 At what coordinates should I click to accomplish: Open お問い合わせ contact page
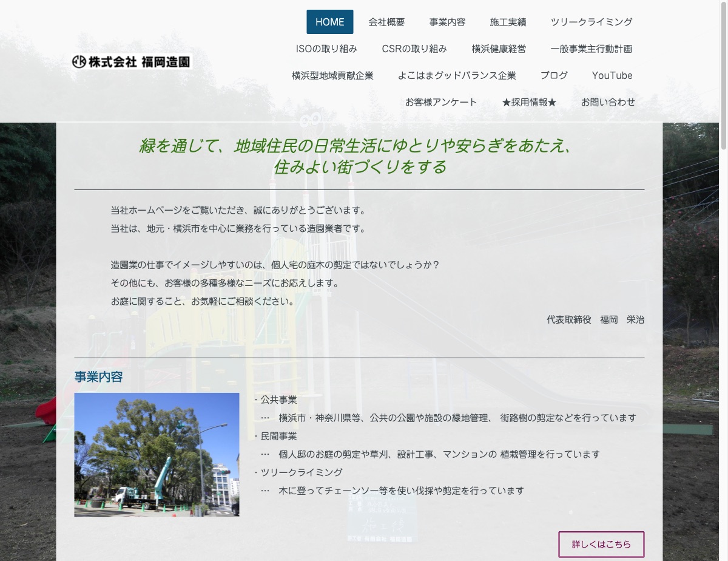(608, 102)
